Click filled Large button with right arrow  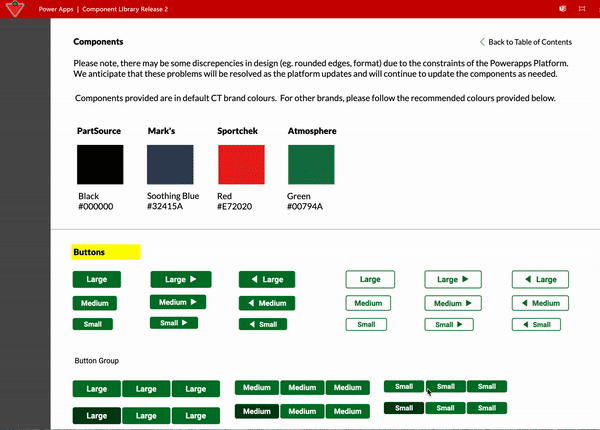(x=181, y=279)
